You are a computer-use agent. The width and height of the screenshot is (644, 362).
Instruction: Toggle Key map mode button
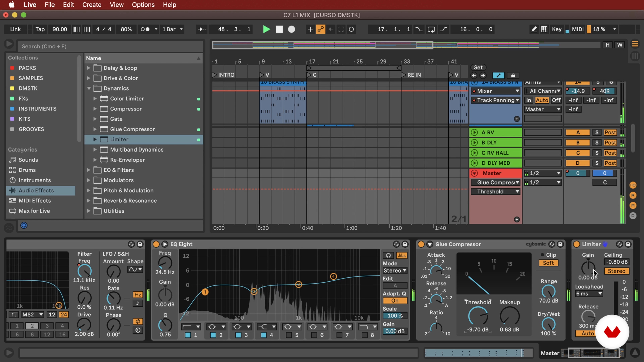556,29
